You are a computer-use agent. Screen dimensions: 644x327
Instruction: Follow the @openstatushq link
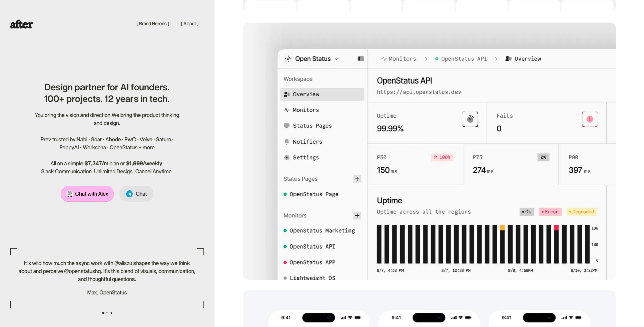click(x=82, y=271)
